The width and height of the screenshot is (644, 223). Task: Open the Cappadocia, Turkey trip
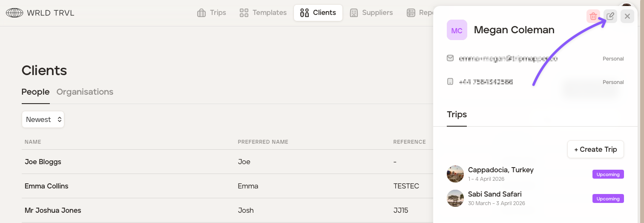coord(500,170)
